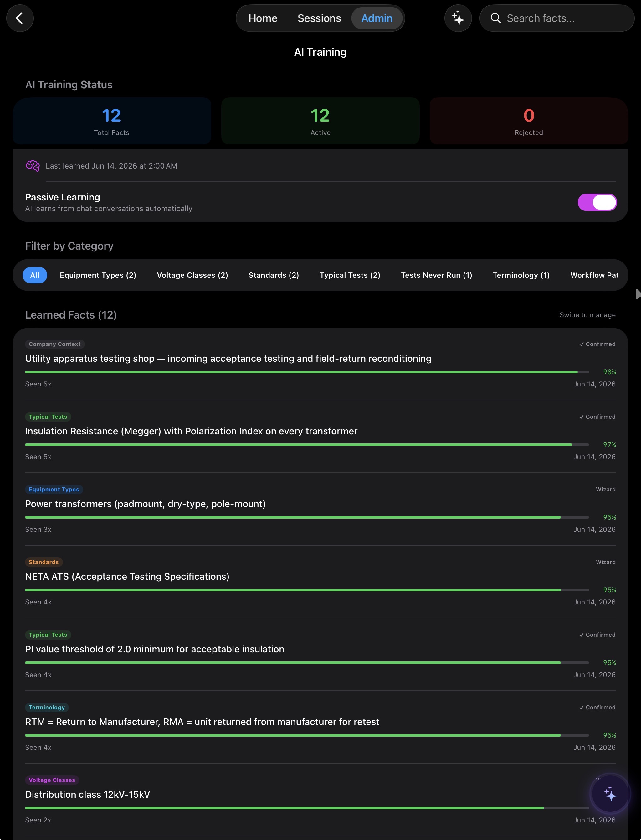The image size is (641, 840).
Task: Open the Rejected facts stat card
Action: point(528,121)
